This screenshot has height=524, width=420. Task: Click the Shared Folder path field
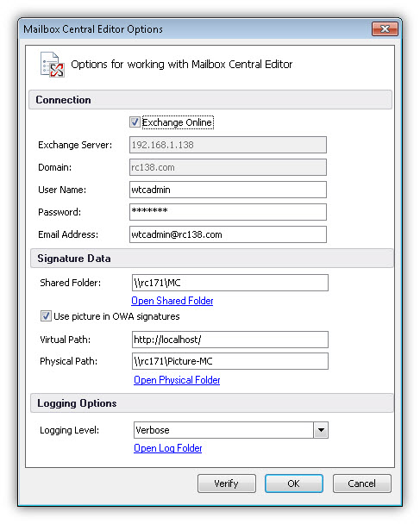(230, 283)
